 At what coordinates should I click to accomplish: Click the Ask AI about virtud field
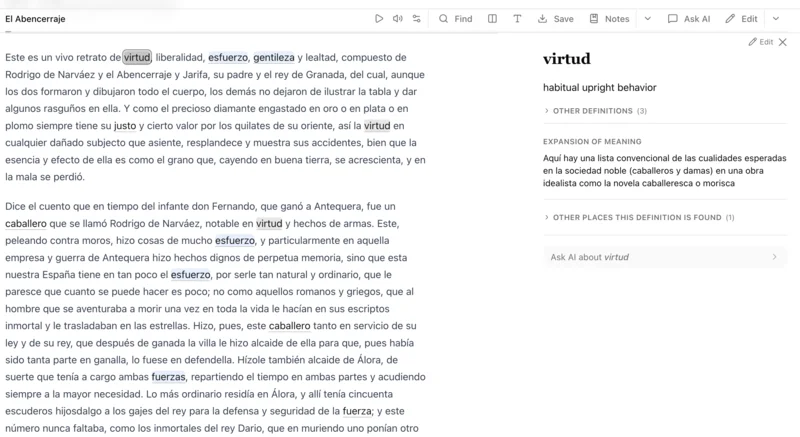(665, 257)
